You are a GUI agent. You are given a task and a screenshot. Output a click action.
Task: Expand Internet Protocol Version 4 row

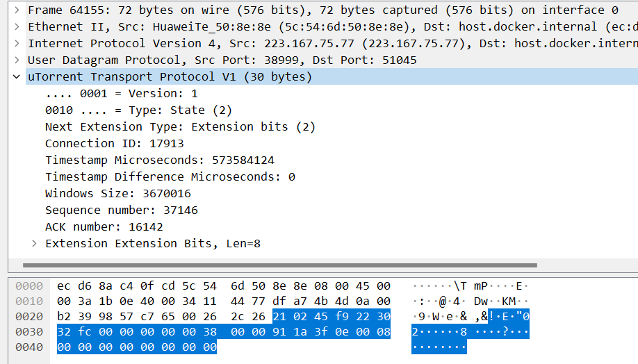pos(17,43)
